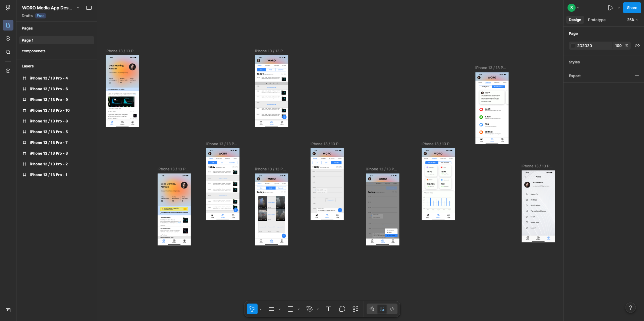The image size is (644, 321).
Task: Open the Comment tool
Action: point(342,309)
